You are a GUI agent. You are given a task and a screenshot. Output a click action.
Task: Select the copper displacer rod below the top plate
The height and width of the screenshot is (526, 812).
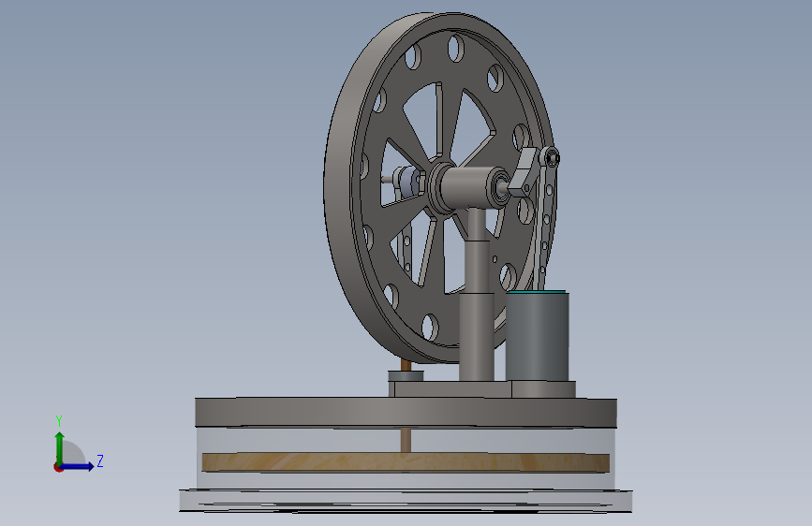[x=406, y=440]
